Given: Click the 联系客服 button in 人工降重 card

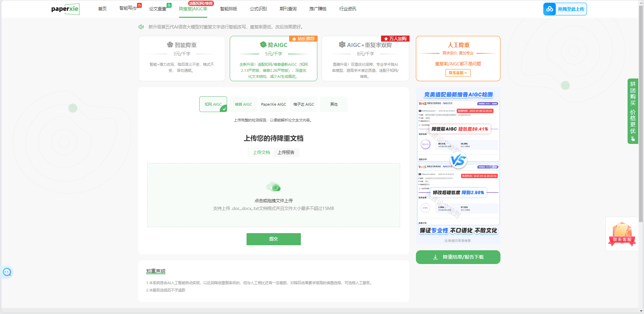Looking at the screenshot, I should pos(458,73).
